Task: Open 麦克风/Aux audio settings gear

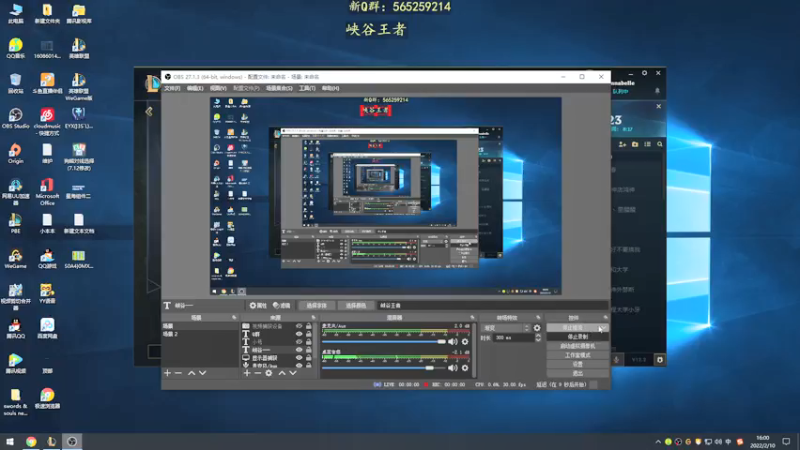Action: 465,341
